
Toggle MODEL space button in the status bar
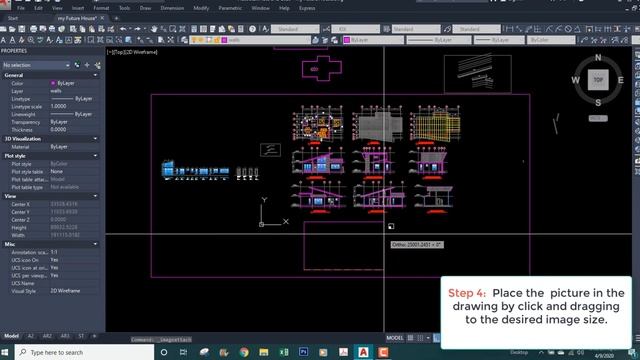point(395,338)
